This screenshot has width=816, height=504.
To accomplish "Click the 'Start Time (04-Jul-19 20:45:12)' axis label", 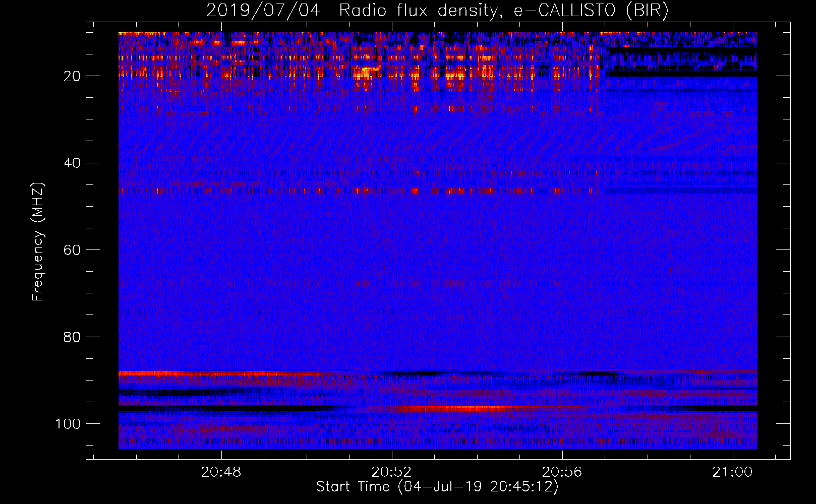I will click(x=437, y=487).
